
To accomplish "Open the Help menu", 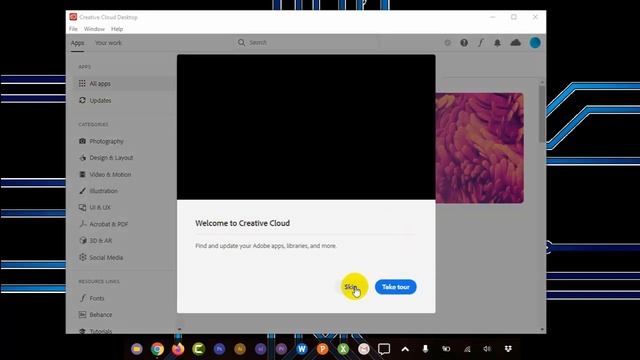I will (117, 29).
